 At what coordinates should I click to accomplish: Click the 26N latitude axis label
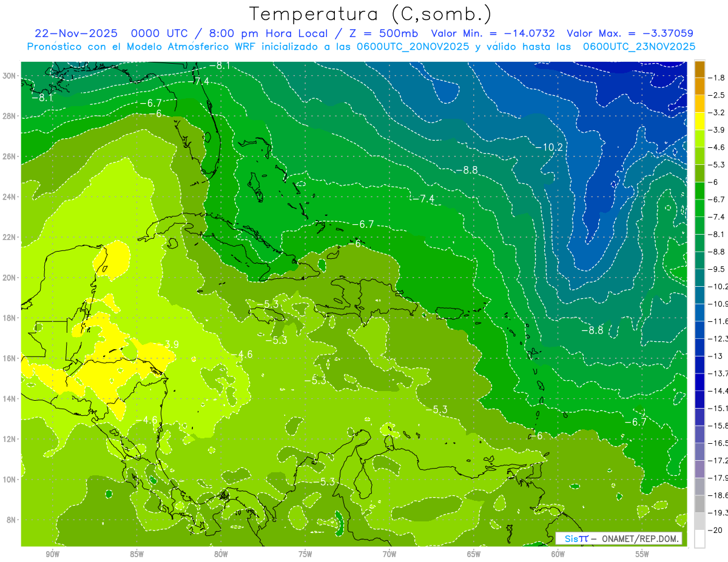pyautogui.click(x=10, y=156)
